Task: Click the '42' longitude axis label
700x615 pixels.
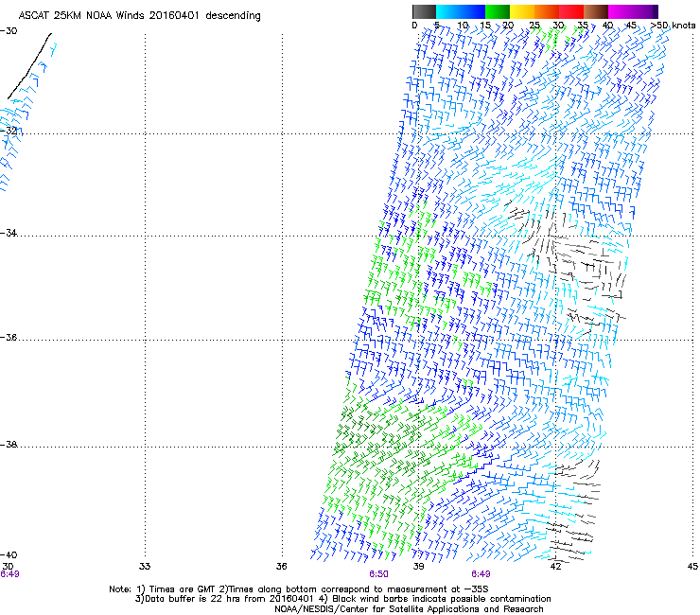Action: coord(555,567)
